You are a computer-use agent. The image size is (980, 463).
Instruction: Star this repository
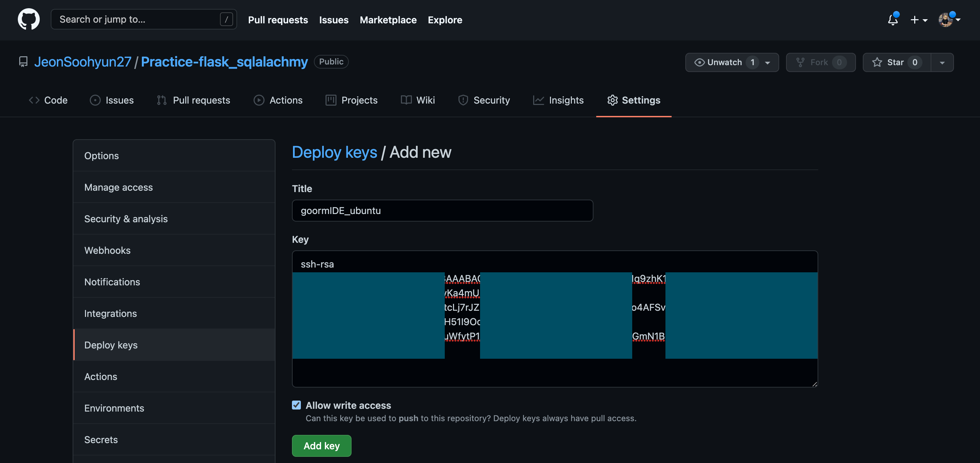tap(897, 62)
